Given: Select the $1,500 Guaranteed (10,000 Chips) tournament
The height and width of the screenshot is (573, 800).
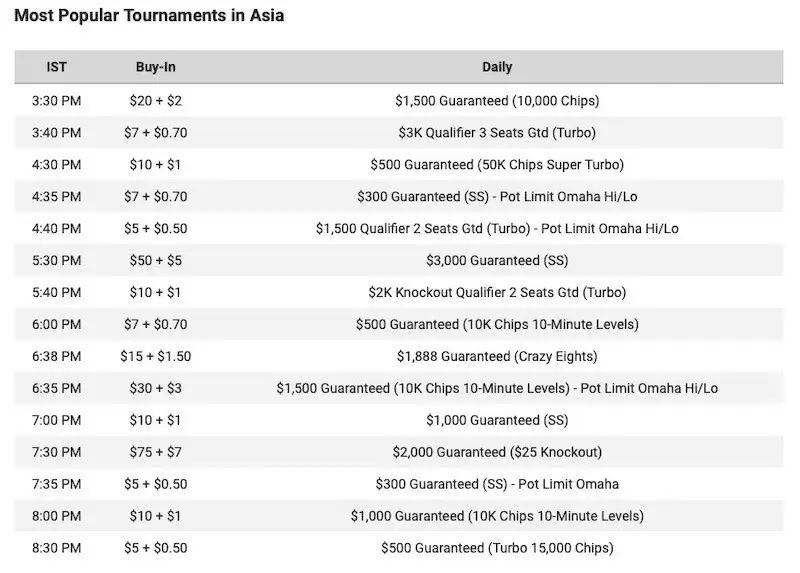Looking at the screenshot, I should point(497,101).
